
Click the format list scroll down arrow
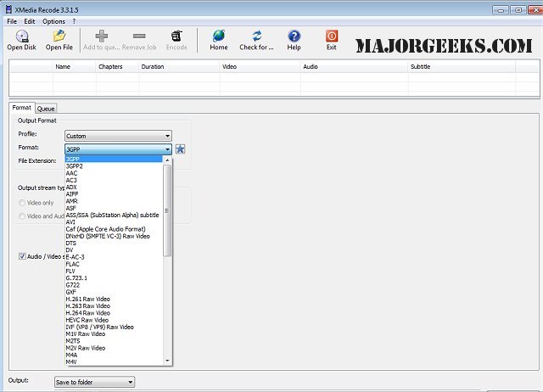pos(168,361)
